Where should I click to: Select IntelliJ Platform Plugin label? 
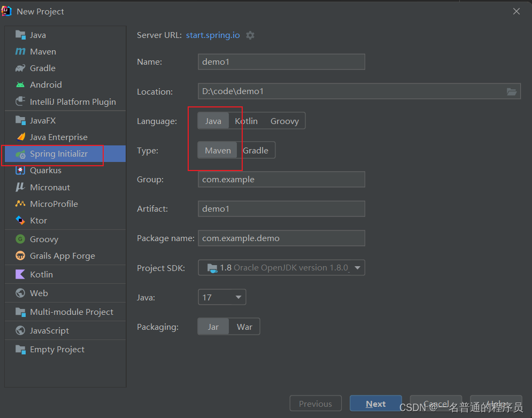pyautogui.click(x=73, y=102)
